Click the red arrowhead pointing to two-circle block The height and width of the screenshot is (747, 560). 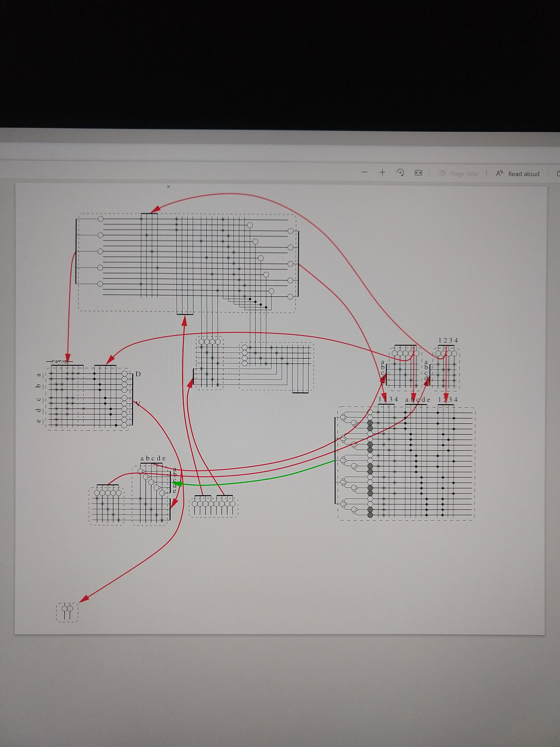point(84,599)
